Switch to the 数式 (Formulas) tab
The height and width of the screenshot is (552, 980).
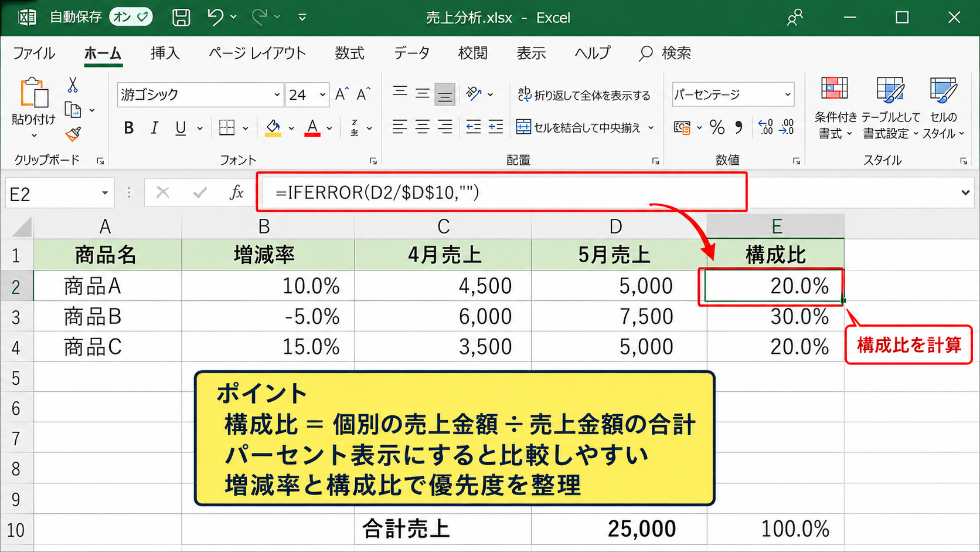[349, 53]
